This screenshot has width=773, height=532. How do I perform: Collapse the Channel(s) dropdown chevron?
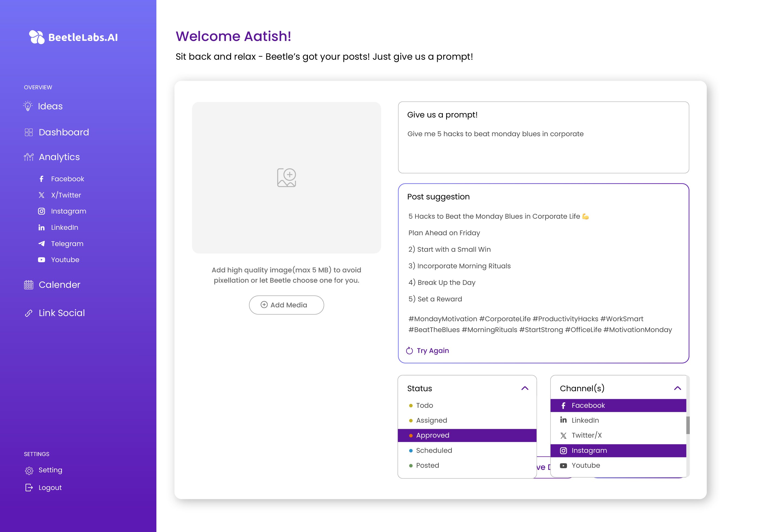(677, 388)
